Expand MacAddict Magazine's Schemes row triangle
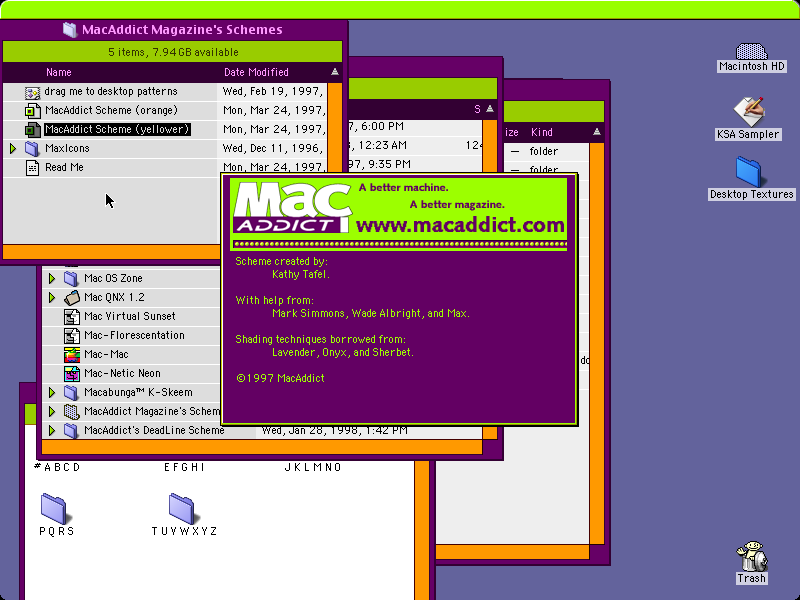The width and height of the screenshot is (800, 600). tap(52, 412)
